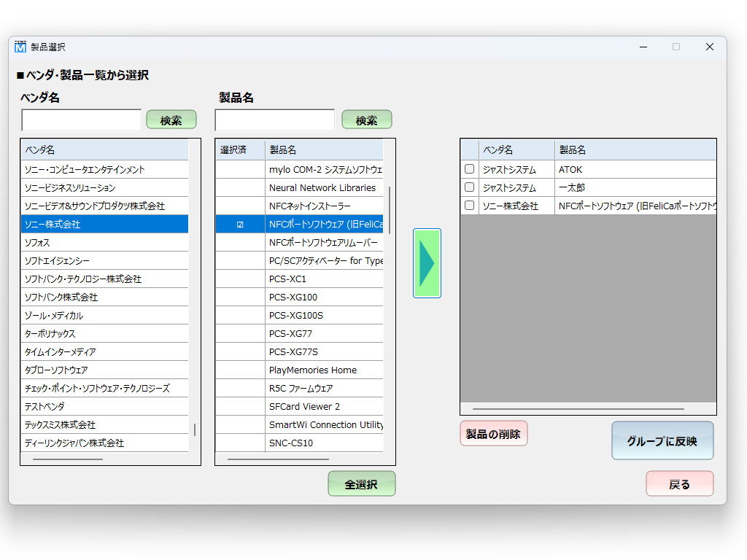The image size is (747, 560).
Task: Click the ベンダ名 input field
Action: tap(80, 120)
